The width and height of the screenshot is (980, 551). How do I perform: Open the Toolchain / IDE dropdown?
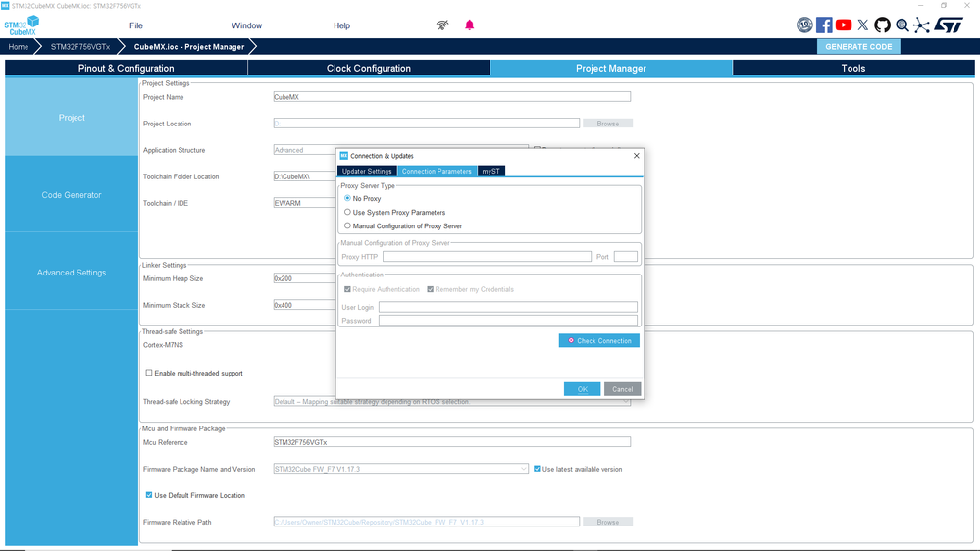coord(304,203)
